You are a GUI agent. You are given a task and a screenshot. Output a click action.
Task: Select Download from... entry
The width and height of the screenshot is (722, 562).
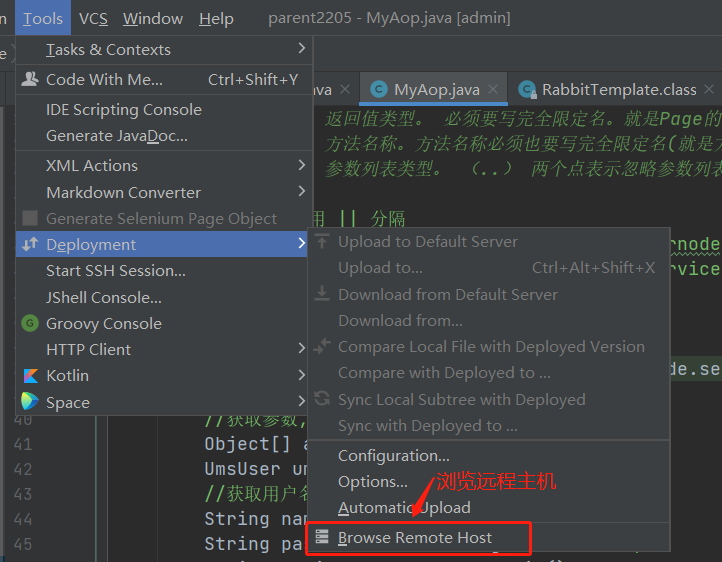coord(489,320)
